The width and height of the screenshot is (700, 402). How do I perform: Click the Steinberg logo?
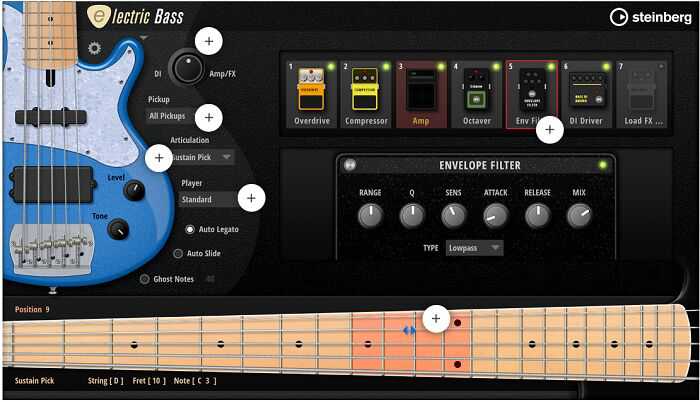tap(650, 17)
